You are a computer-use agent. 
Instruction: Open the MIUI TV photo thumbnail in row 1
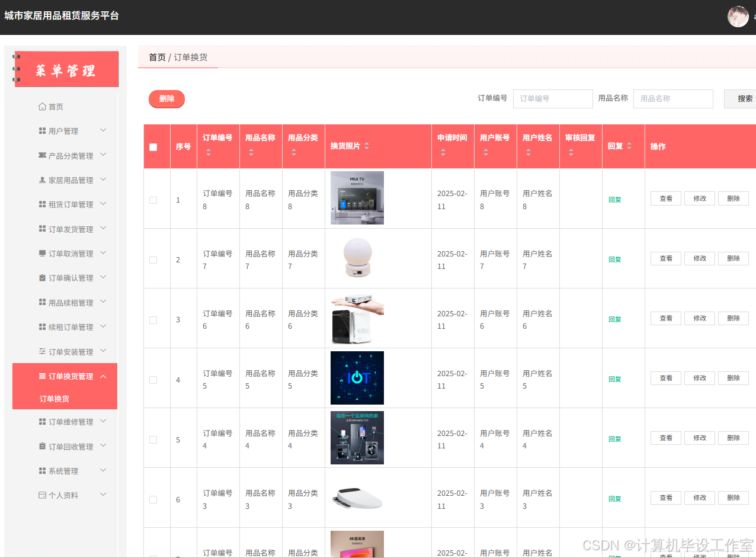click(357, 198)
